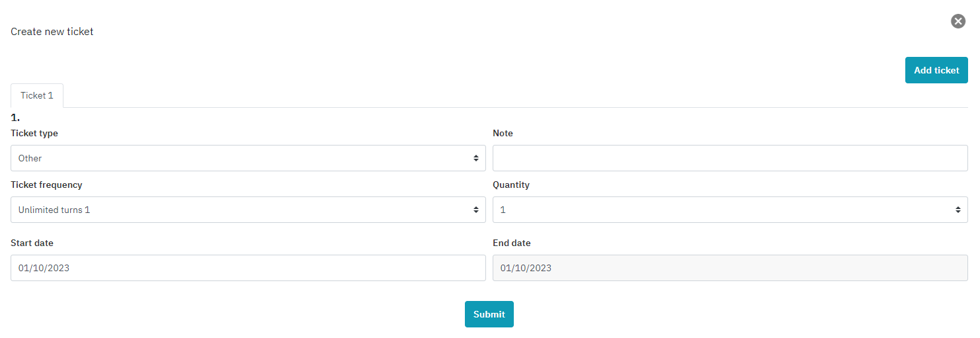Click the Start date input field
Image resolution: width=980 pixels, height=338 pixels.
click(248, 268)
